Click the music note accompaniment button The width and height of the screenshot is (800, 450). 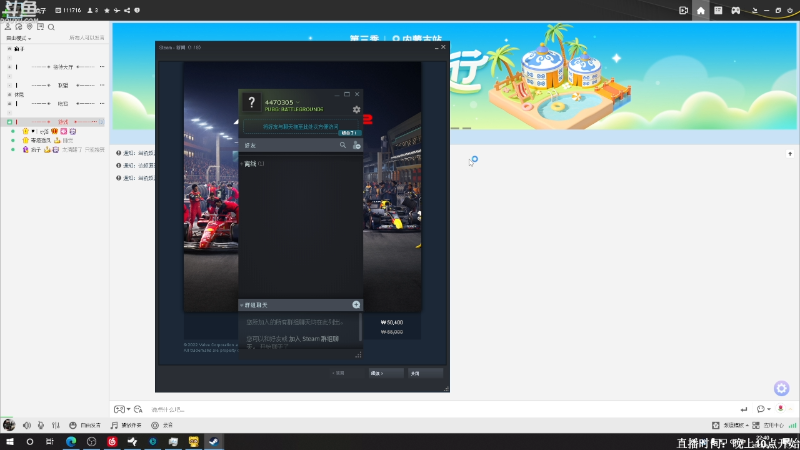coord(126,425)
